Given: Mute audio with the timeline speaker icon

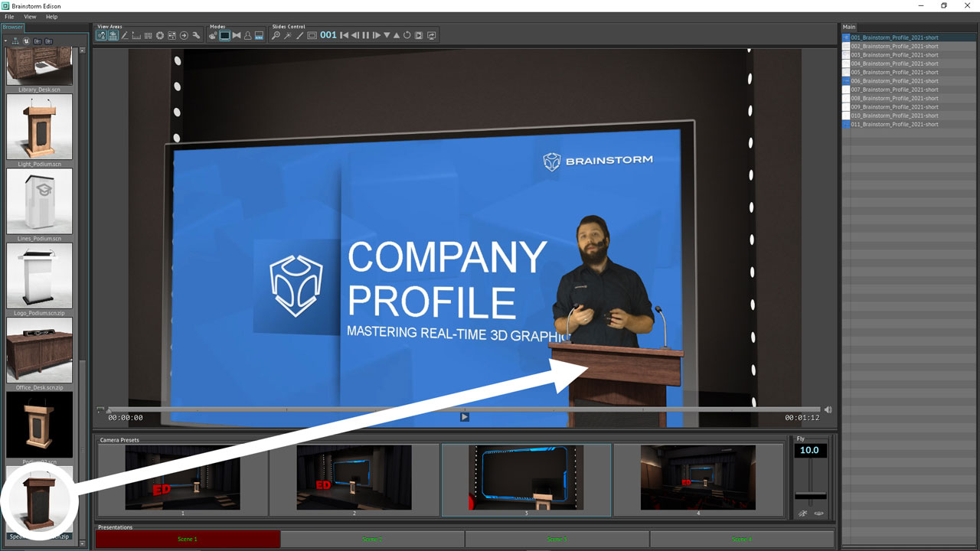Looking at the screenshot, I should tap(828, 410).
